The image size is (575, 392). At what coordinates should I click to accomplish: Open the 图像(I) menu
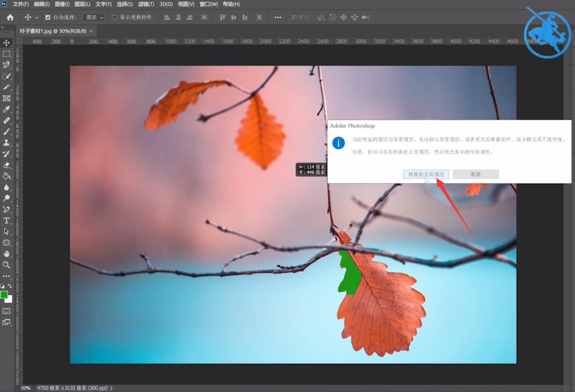point(62,4)
